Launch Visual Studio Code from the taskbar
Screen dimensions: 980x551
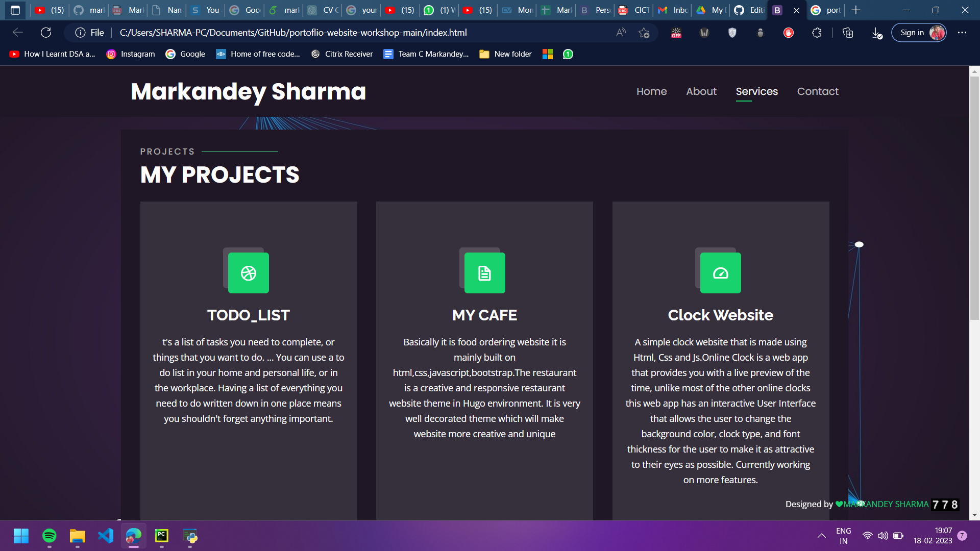click(105, 536)
